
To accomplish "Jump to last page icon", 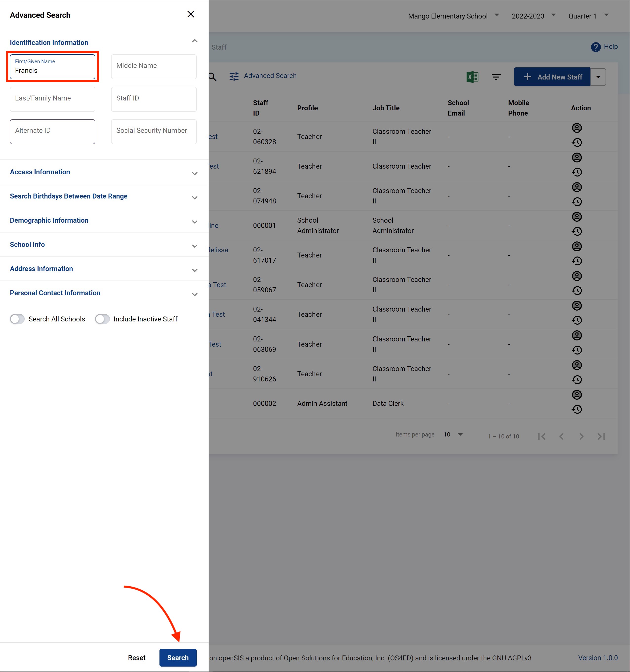I will point(601,436).
